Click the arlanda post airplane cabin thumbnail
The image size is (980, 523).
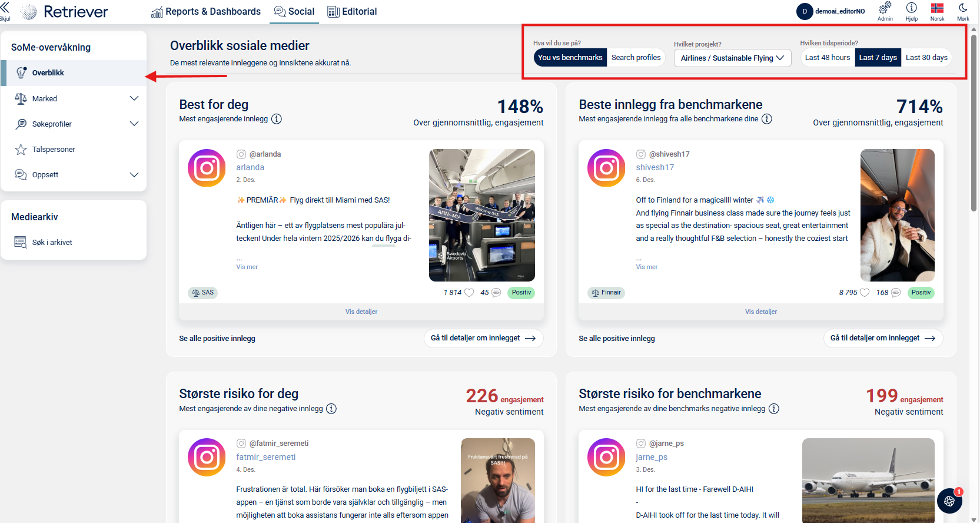tap(481, 215)
